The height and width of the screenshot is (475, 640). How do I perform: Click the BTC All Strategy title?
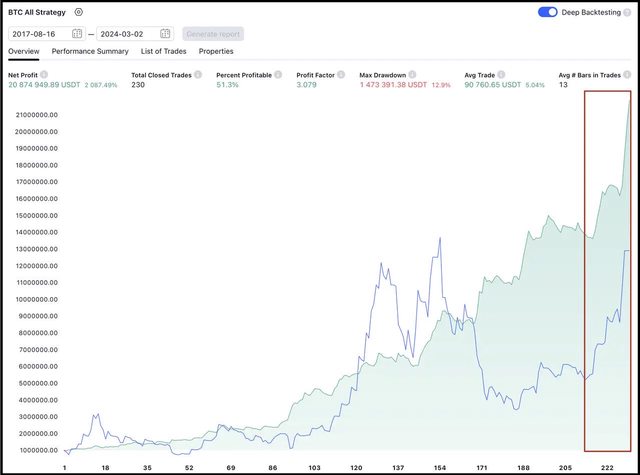click(38, 12)
